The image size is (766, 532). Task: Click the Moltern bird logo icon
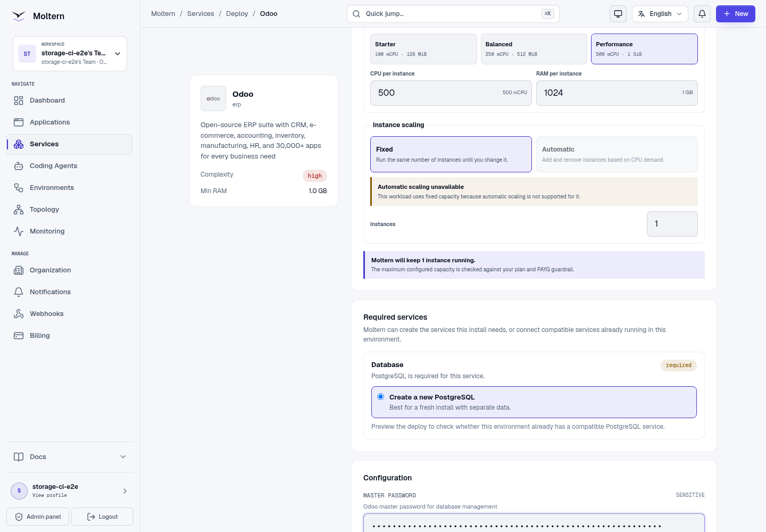coord(19,16)
